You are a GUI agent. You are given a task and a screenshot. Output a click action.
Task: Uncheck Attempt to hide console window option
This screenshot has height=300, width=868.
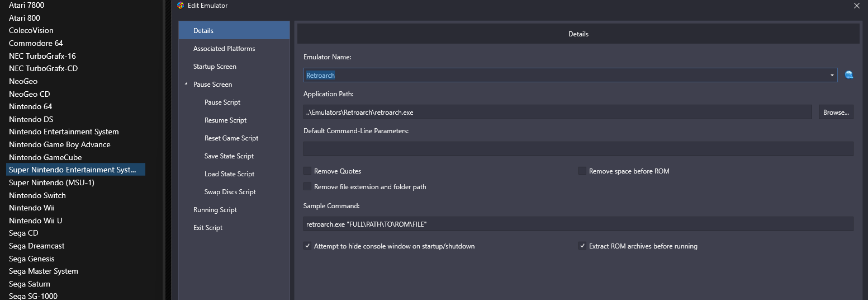tap(307, 246)
